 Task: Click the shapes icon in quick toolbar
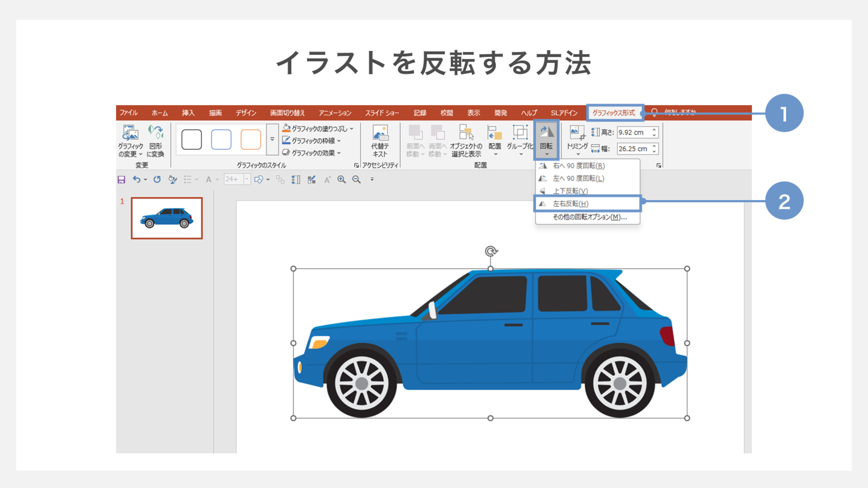point(258,179)
